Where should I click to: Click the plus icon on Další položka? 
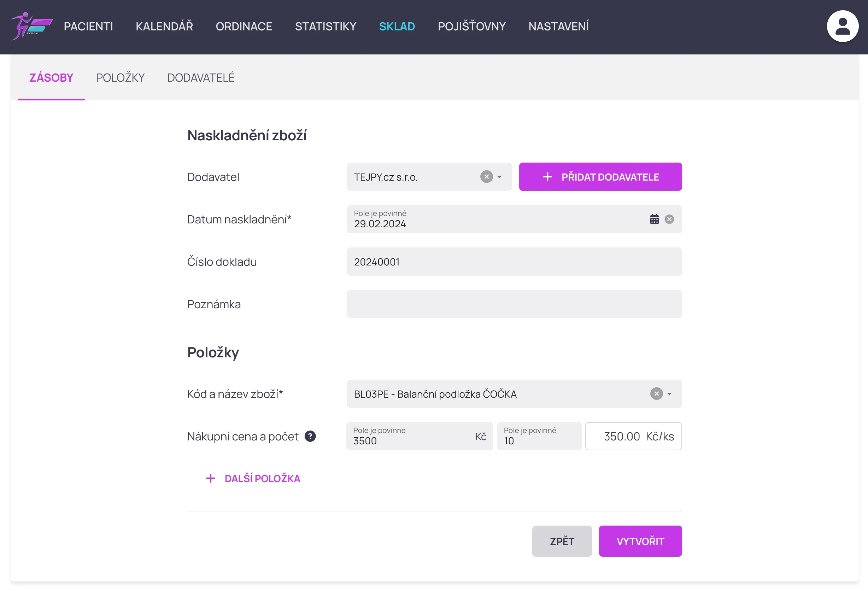coord(211,478)
